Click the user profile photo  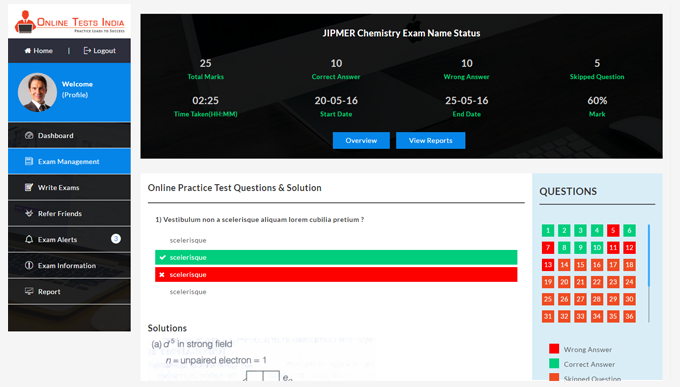37,92
